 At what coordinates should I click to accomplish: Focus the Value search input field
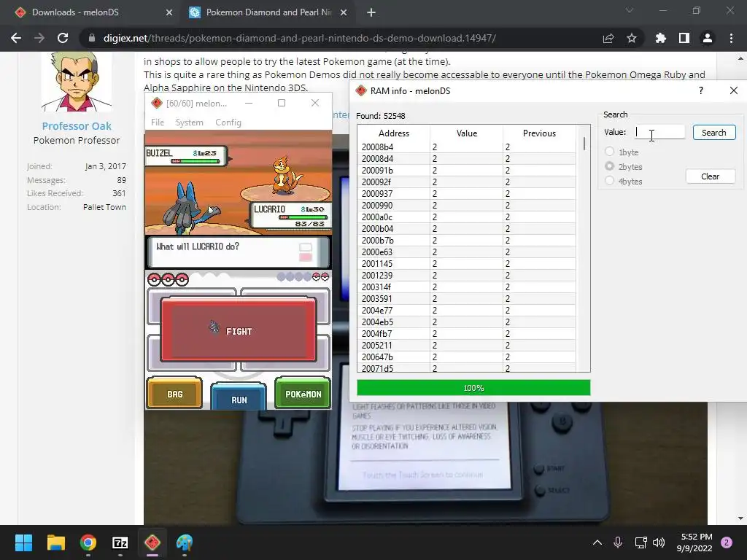pos(659,132)
